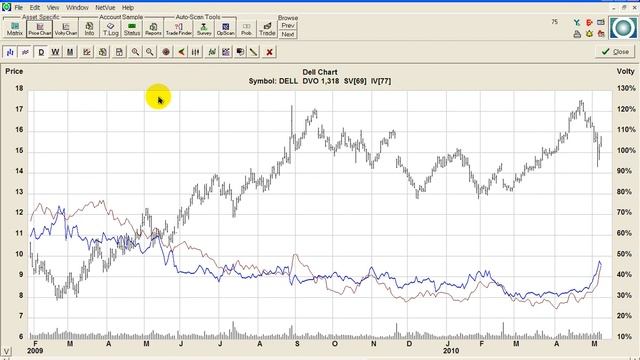The width and height of the screenshot is (640, 360).
Task: Click the orange left arrow icon
Action: 181,52
